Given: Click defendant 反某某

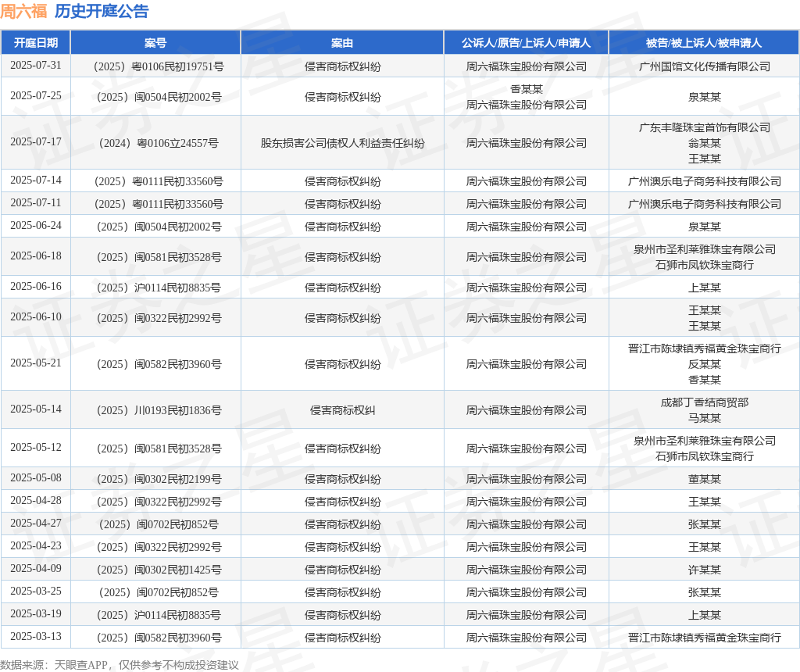Looking at the screenshot, I should [x=705, y=364].
